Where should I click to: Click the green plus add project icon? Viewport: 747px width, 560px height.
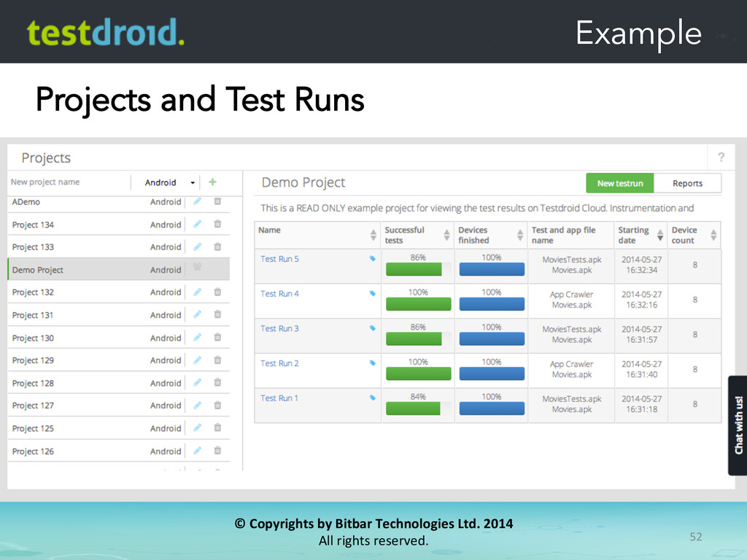tap(213, 182)
